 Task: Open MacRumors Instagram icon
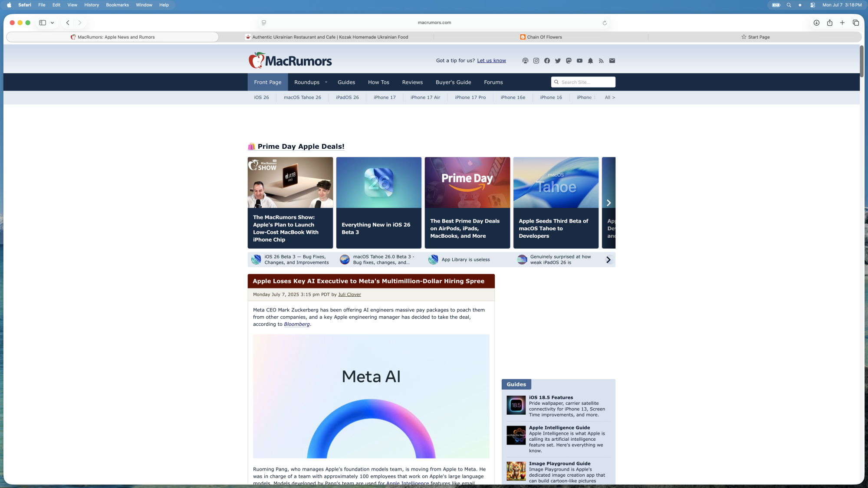536,61
